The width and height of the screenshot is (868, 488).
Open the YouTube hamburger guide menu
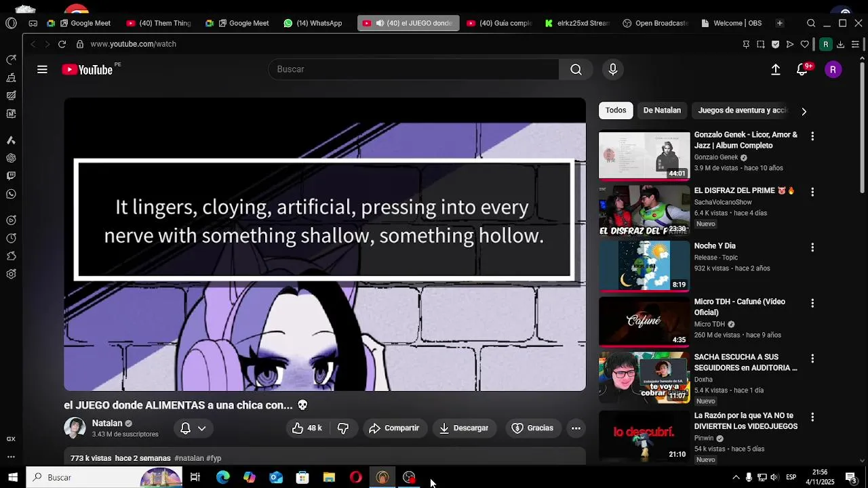click(42, 69)
